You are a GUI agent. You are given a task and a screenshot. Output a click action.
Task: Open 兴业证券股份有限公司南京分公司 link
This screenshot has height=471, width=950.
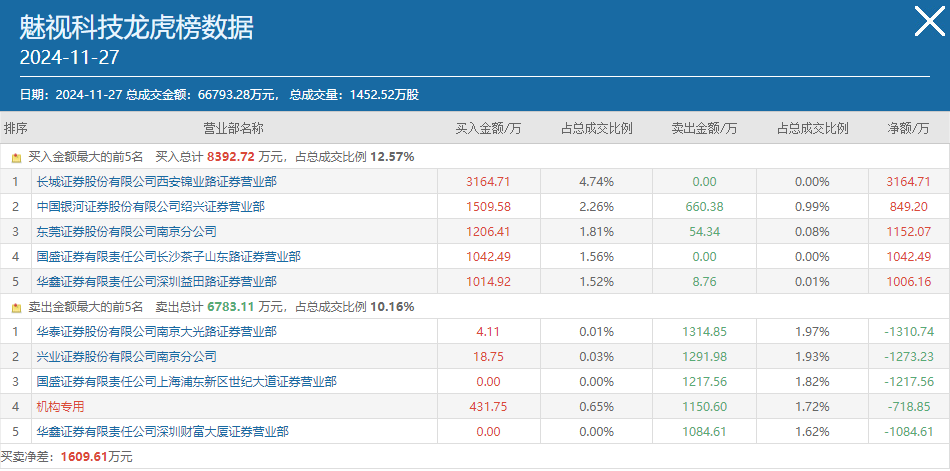126,356
